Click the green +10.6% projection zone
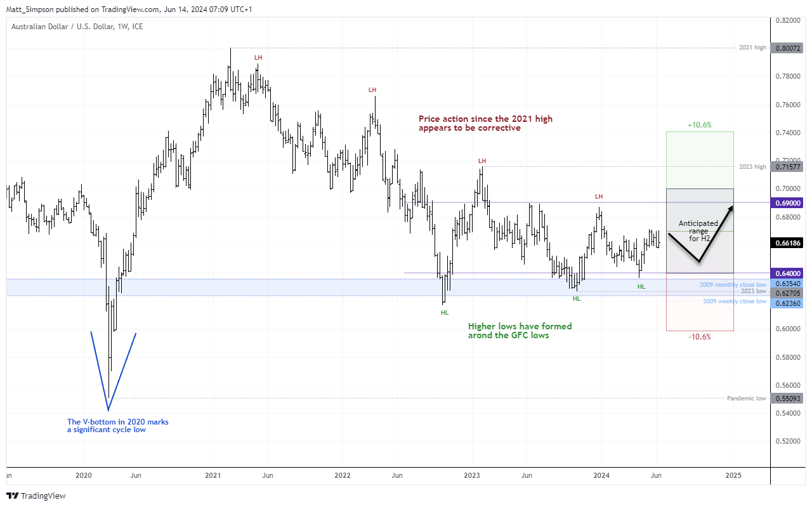Image resolution: width=812 pixels, height=507 pixels. point(699,159)
